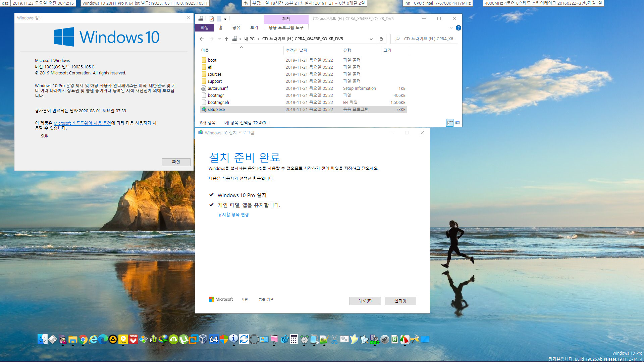Click the Finder face dock icon

tap(42, 340)
